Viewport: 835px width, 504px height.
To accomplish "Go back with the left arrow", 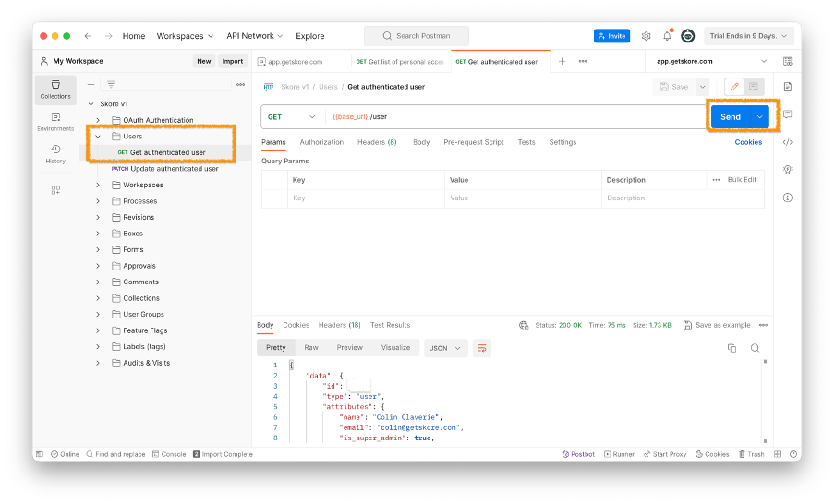I will click(x=88, y=36).
